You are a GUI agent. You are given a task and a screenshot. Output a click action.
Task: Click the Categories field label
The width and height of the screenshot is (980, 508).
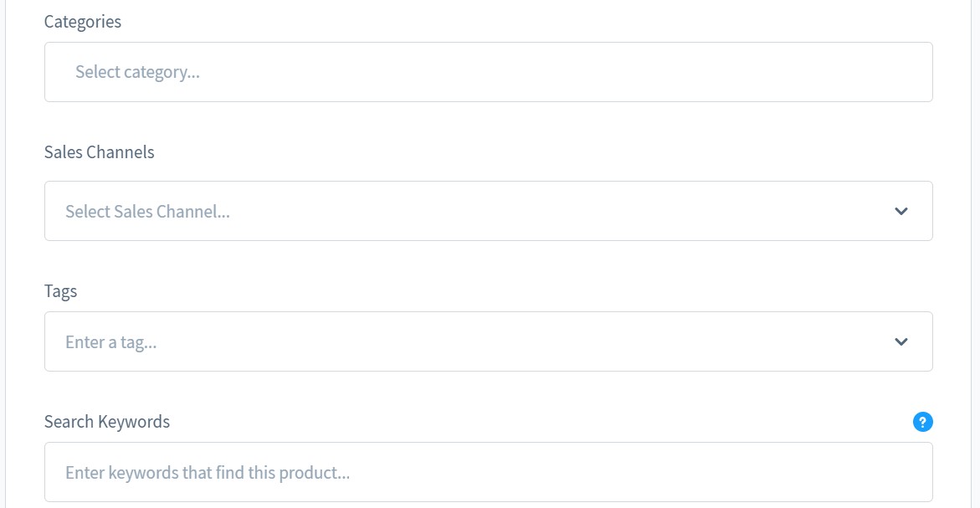pyautogui.click(x=83, y=22)
